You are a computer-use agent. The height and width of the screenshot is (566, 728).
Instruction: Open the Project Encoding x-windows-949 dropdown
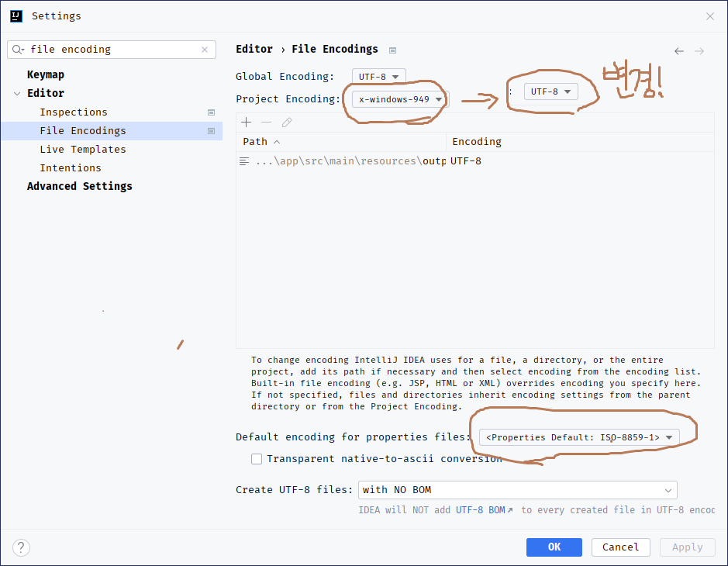click(x=399, y=99)
